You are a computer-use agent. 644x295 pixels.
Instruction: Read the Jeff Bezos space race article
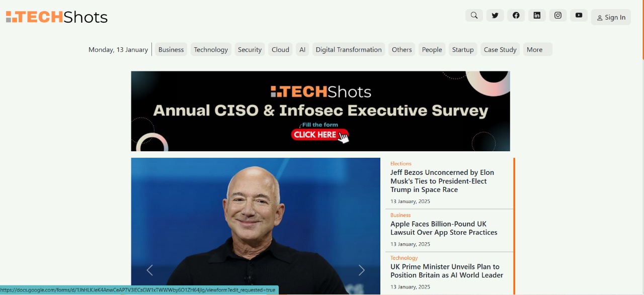[x=442, y=181]
